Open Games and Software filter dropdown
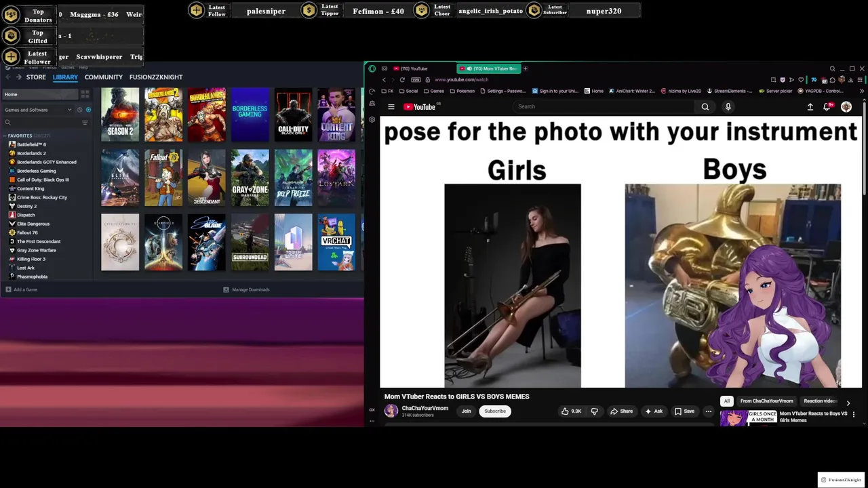The height and width of the screenshot is (488, 868). [x=37, y=110]
